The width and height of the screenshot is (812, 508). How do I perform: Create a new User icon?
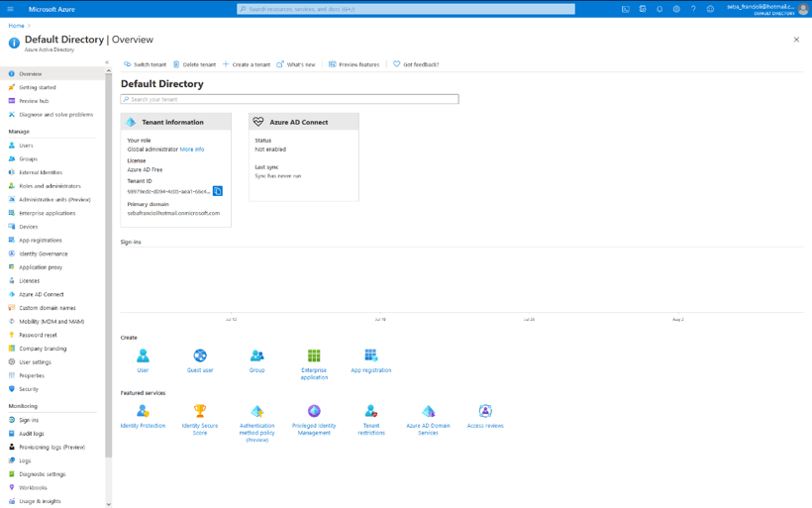click(x=143, y=356)
